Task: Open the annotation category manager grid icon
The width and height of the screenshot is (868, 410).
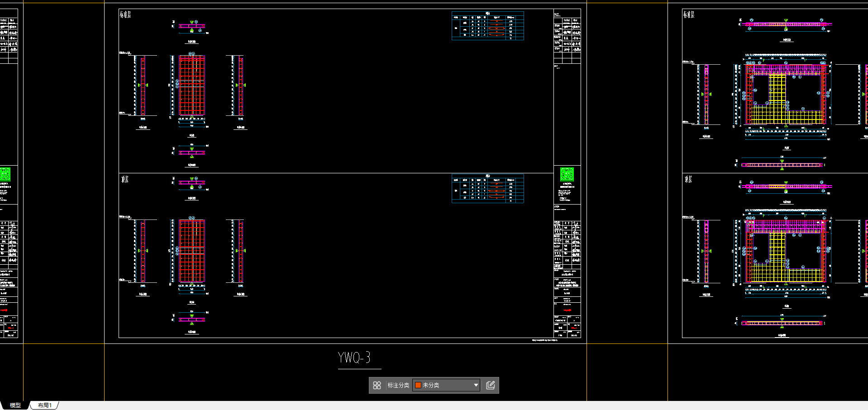Action: (x=377, y=385)
